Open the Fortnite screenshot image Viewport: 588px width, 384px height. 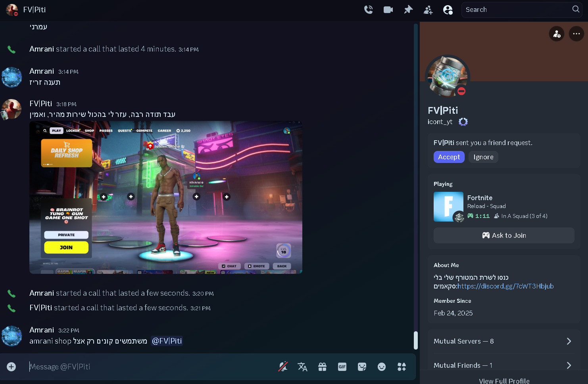166,197
